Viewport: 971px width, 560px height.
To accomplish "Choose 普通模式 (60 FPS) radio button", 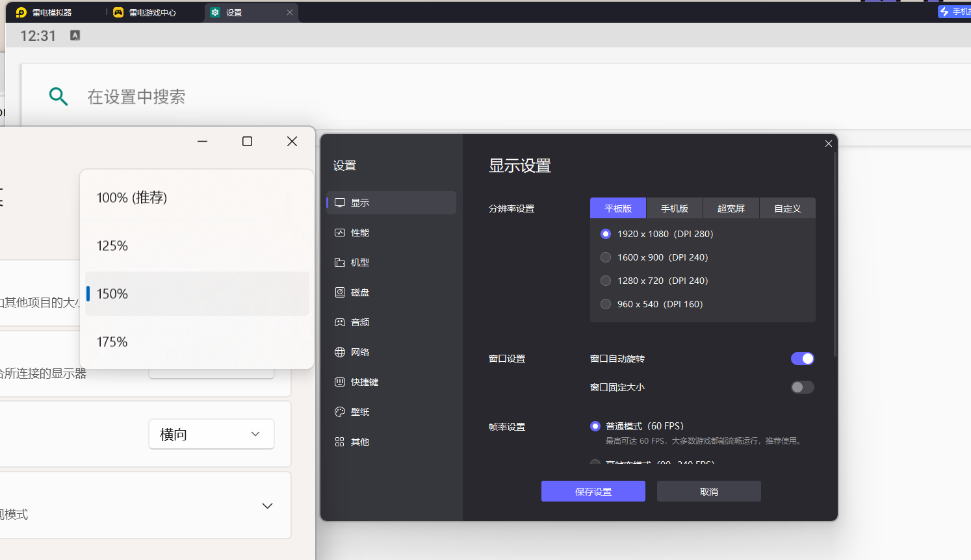I will click(595, 426).
